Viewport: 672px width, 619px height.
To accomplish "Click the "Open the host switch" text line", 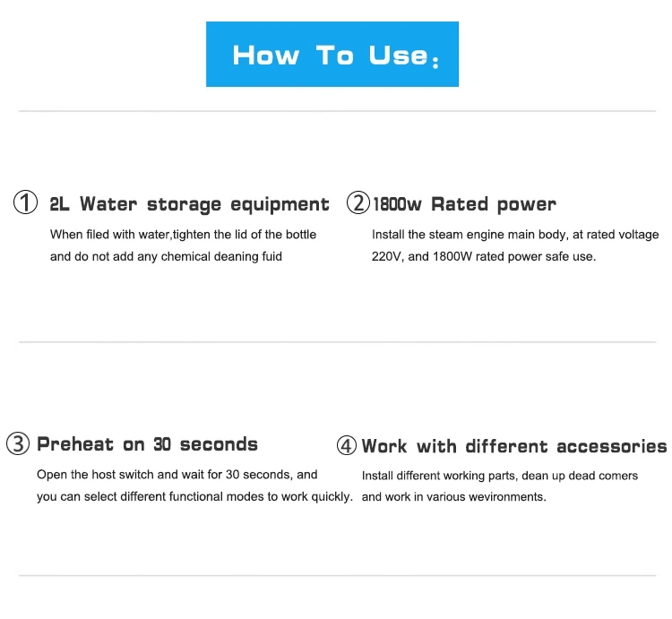I will pyautogui.click(x=177, y=475).
